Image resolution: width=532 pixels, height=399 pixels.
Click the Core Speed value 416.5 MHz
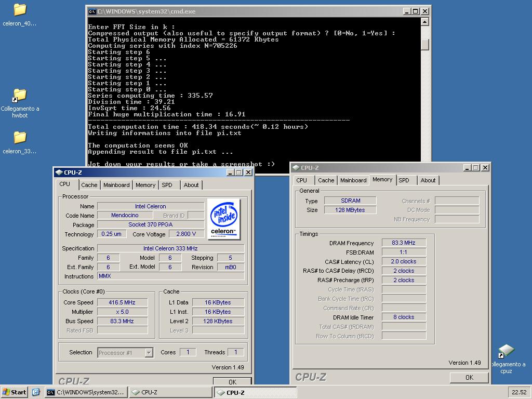click(x=122, y=302)
